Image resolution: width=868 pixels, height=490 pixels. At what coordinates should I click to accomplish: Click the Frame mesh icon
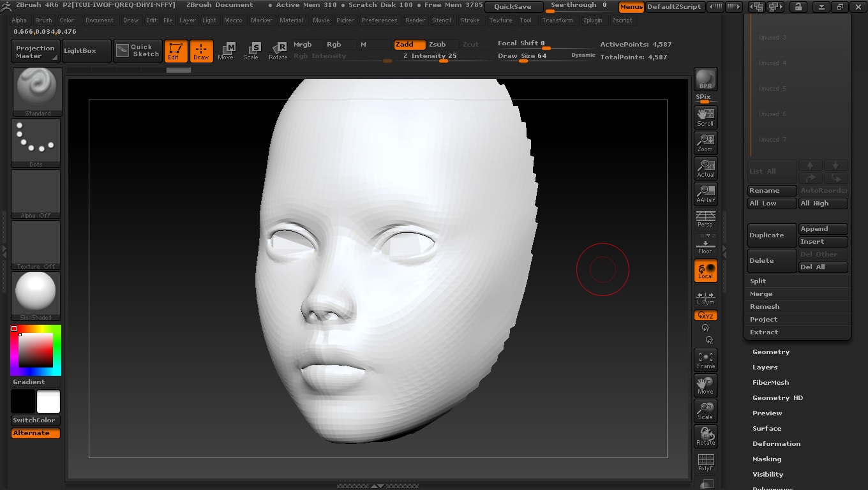pos(705,359)
